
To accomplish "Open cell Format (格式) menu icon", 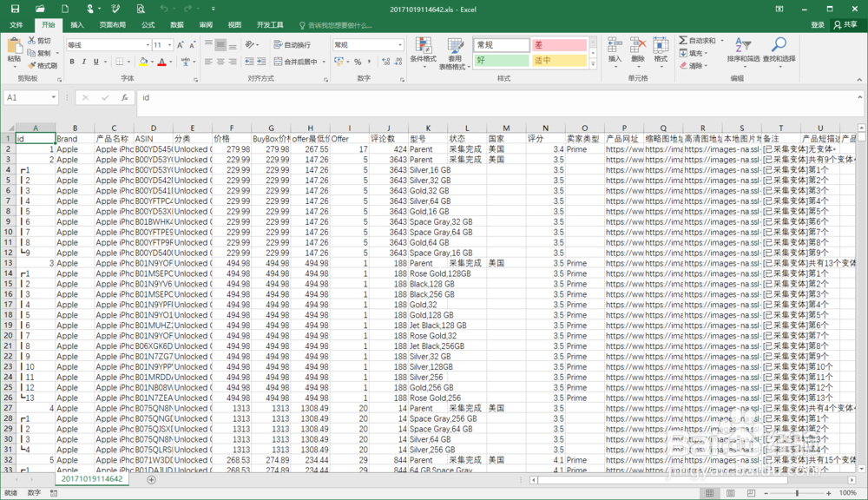I will (x=661, y=52).
